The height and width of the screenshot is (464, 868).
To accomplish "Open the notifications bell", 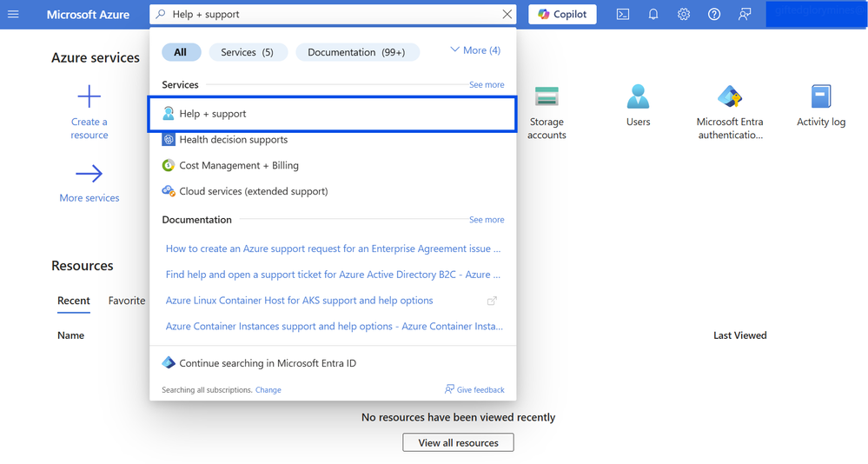I will pyautogui.click(x=653, y=15).
